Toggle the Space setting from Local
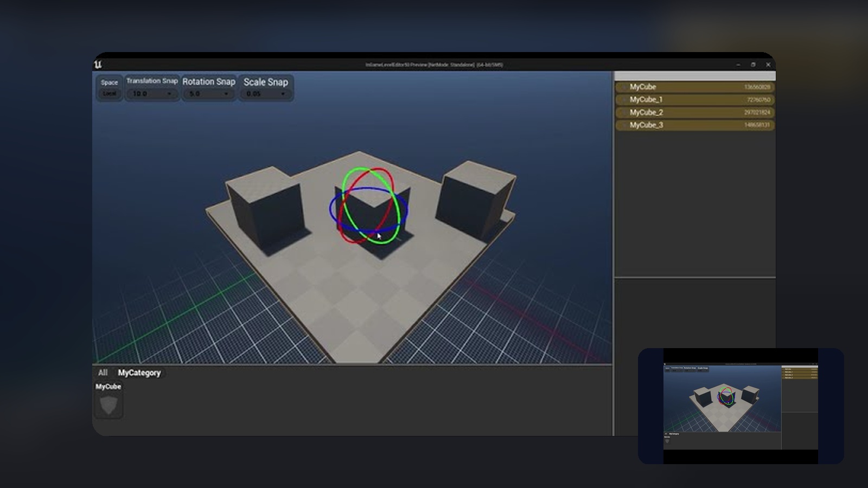The width and height of the screenshot is (868, 488). click(108, 93)
